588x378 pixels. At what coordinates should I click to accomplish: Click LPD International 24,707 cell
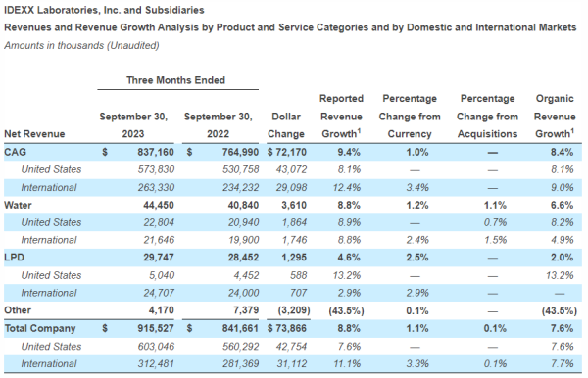(x=159, y=293)
